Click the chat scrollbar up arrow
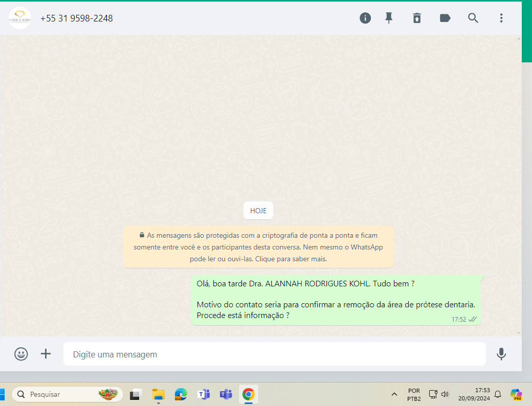The width and height of the screenshot is (532, 406). tap(519, 39)
